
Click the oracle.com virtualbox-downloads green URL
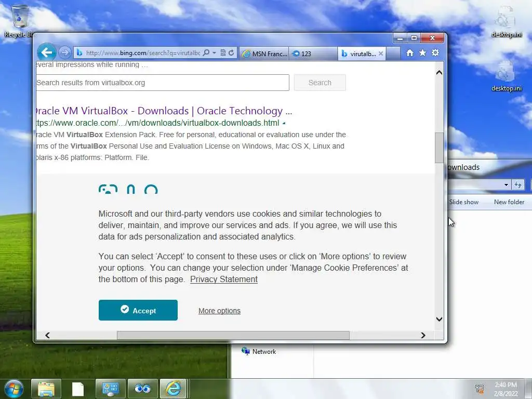[x=158, y=123]
